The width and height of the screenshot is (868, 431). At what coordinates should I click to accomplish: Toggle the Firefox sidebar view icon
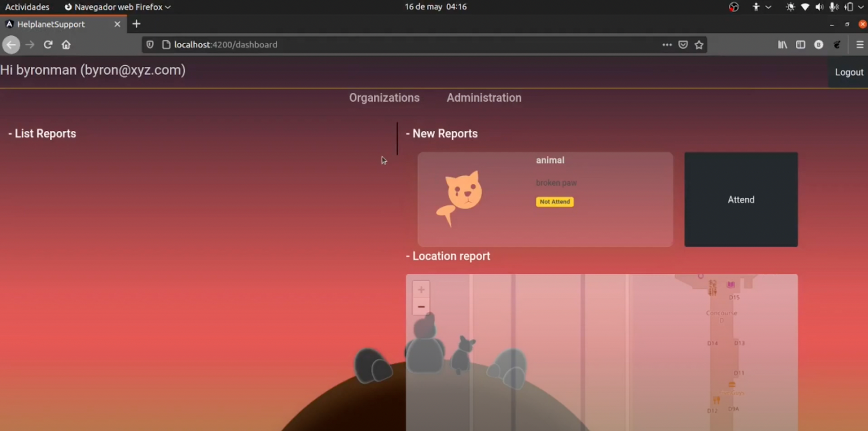pyautogui.click(x=801, y=45)
